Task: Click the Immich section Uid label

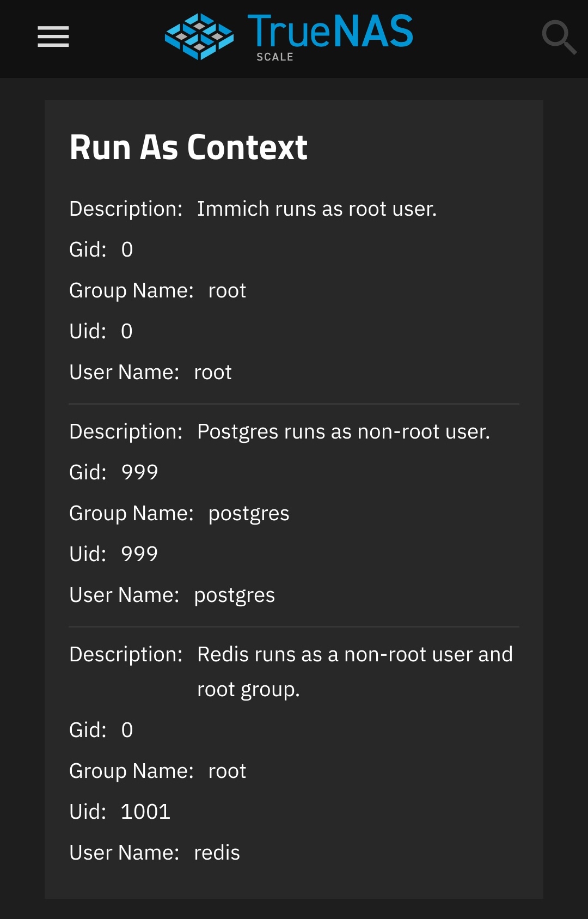Action: 88,331
